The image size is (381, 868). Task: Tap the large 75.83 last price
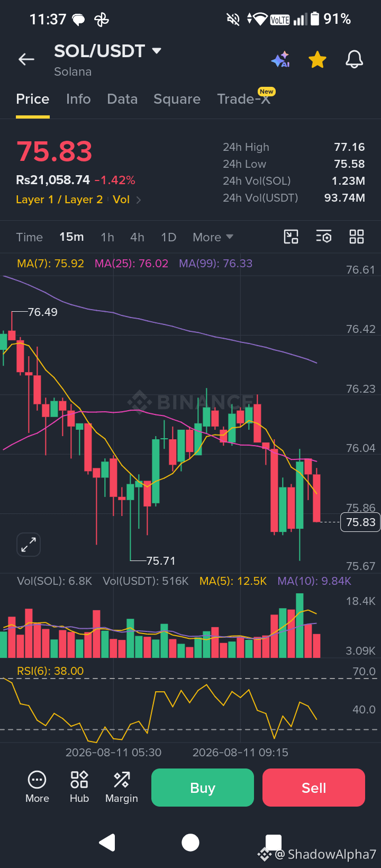point(55,152)
